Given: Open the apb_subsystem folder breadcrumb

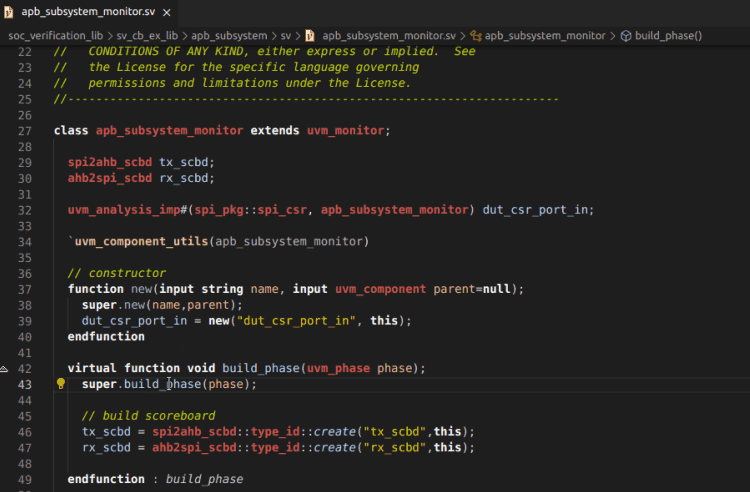Looking at the screenshot, I should coord(231,35).
